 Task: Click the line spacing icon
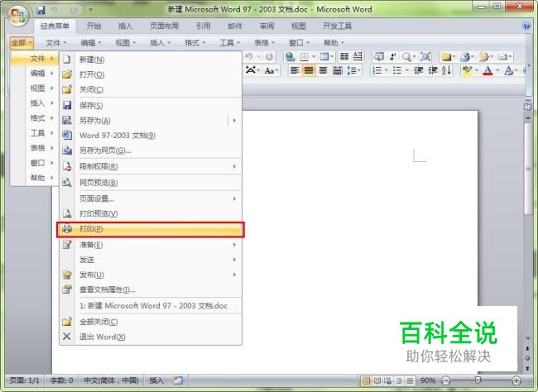(x=351, y=70)
